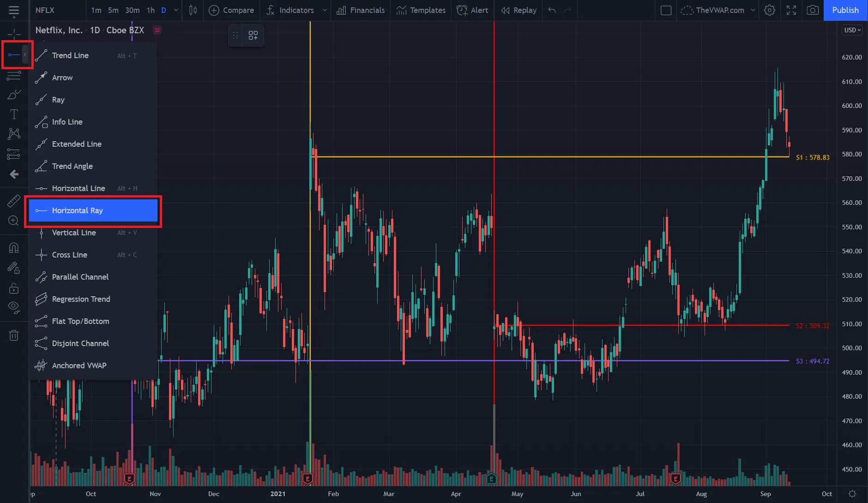This screenshot has height=503, width=868.
Task: Redo last chart action
Action: pyautogui.click(x=567, y=10)
